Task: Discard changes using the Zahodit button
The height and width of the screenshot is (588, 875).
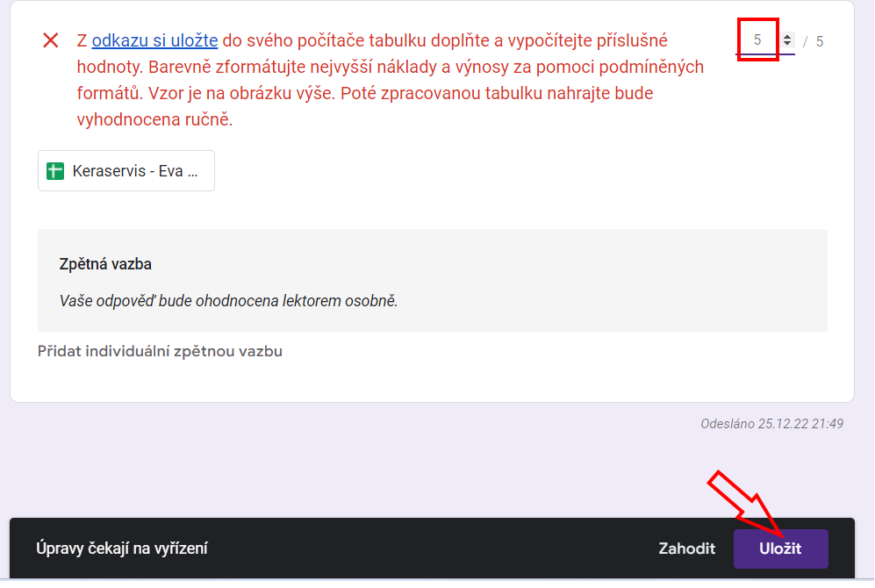Action: coord(686,549)
